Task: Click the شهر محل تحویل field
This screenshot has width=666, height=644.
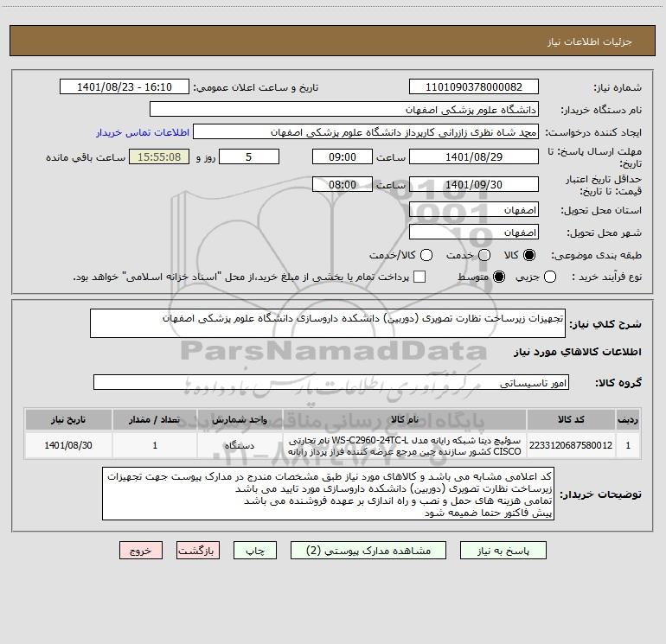Action: pyautogui.click(x=474, y=232)
